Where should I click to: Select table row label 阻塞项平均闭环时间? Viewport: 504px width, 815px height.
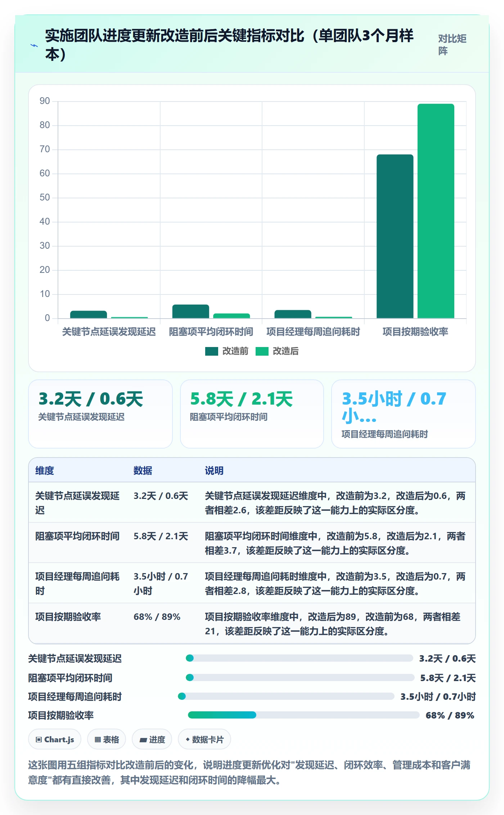[77, 536]
